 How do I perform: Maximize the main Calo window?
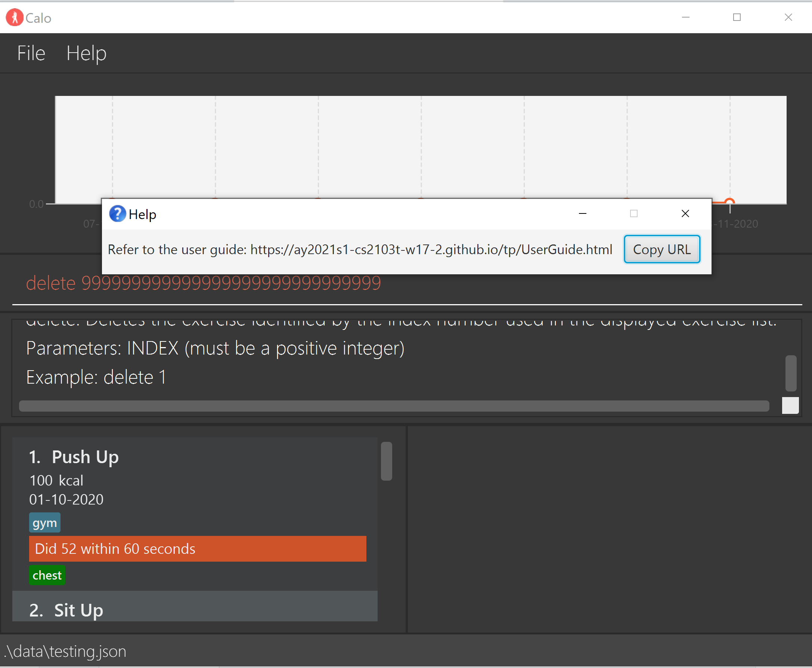click(x=737, y=17)
